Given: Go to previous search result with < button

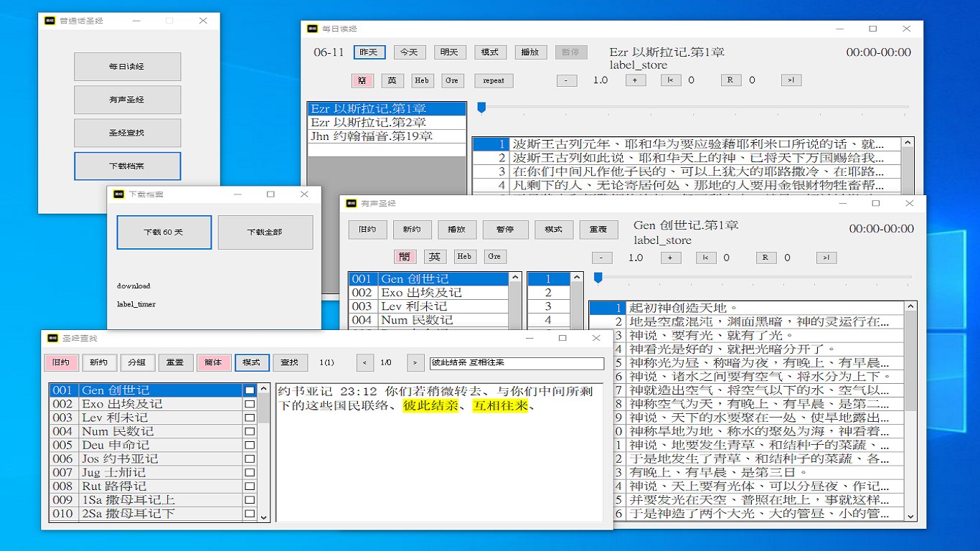Looking at the screenshot, I should [365, 363].
